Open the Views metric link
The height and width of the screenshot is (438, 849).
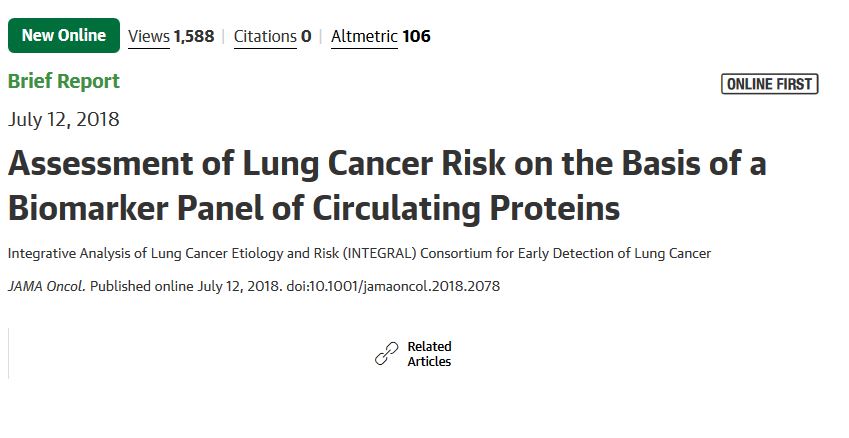[149, 37]
